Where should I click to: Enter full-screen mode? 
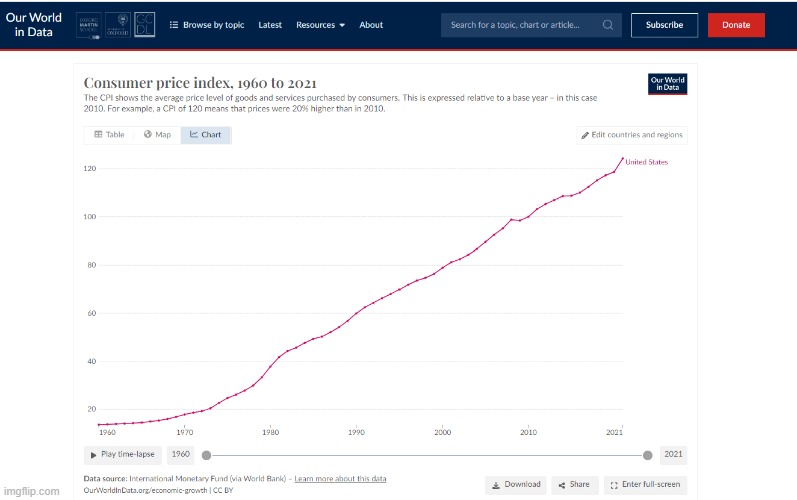(x=645, y=484)
